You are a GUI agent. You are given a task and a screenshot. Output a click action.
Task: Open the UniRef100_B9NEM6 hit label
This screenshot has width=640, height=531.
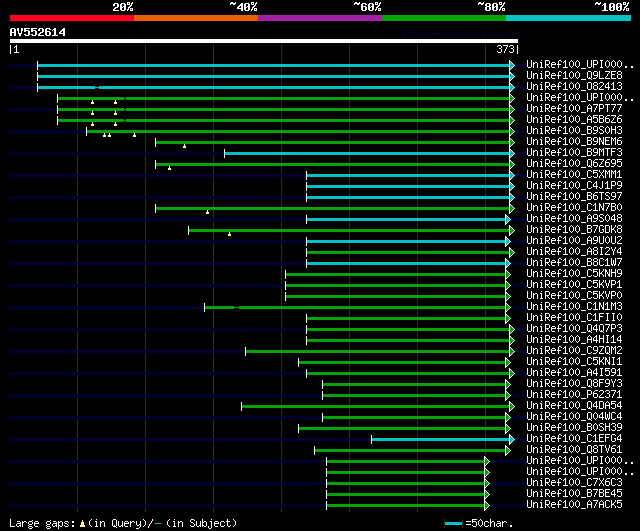tap(574, 142)
